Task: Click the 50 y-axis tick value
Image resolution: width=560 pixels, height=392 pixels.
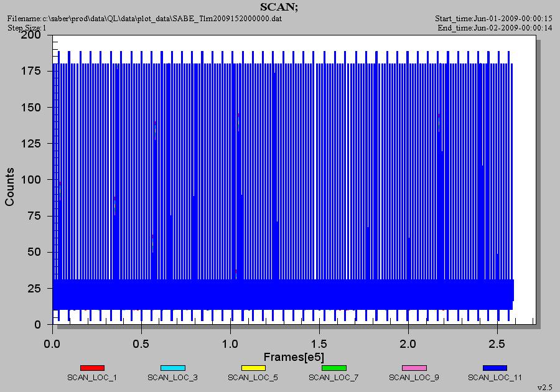Action: 34,252
